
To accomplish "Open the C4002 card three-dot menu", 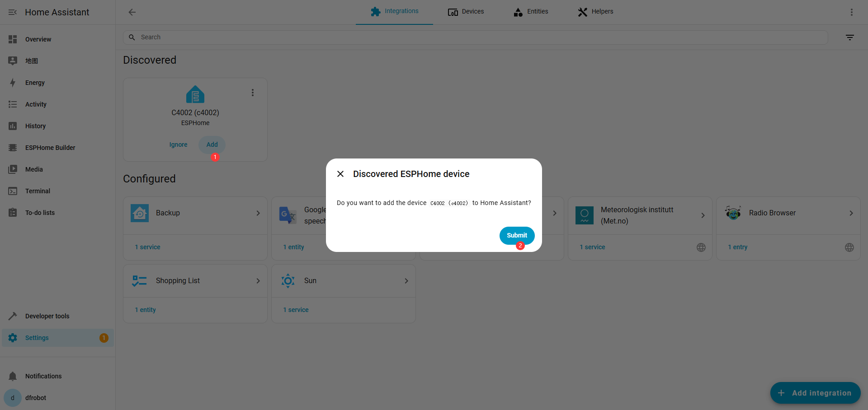I will point(253,93).
